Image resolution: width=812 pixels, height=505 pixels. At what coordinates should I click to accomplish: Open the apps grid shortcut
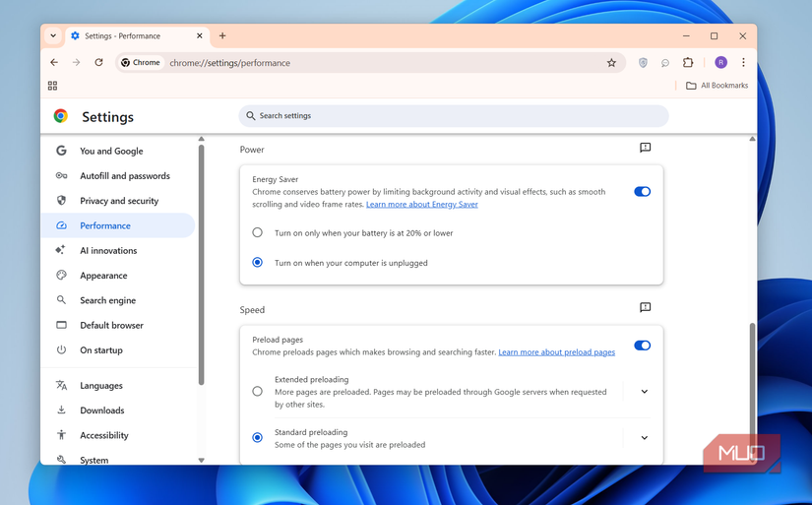tap(52, 86)
